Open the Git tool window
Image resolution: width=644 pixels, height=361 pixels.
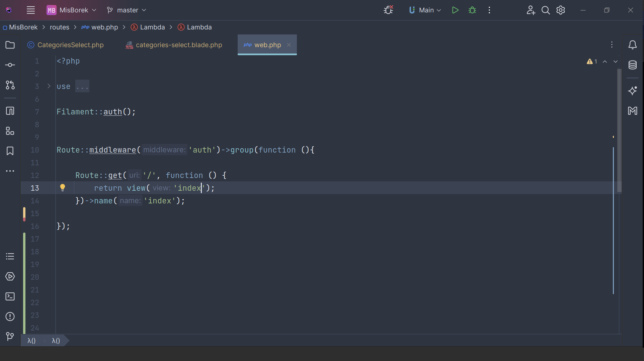[x=10, y=337]
